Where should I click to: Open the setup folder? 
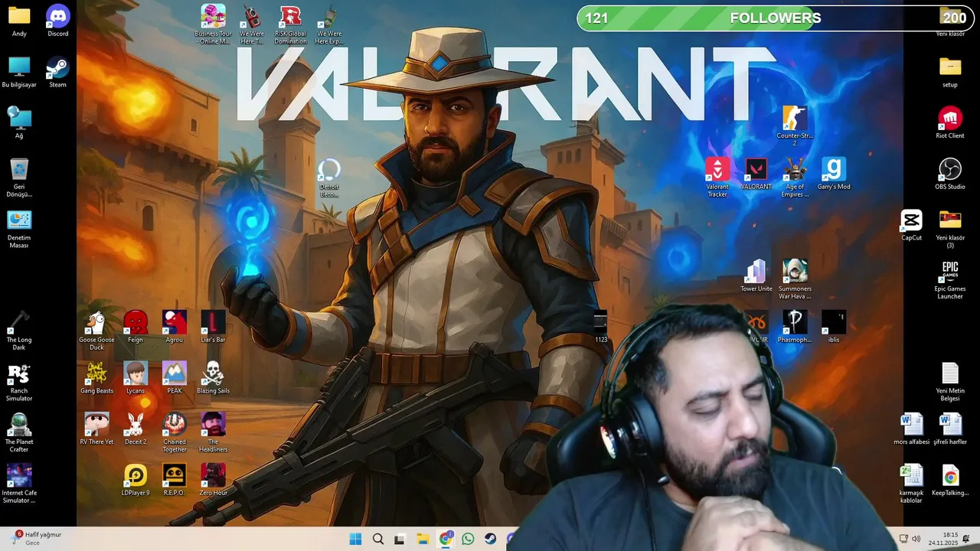[950, 72]
